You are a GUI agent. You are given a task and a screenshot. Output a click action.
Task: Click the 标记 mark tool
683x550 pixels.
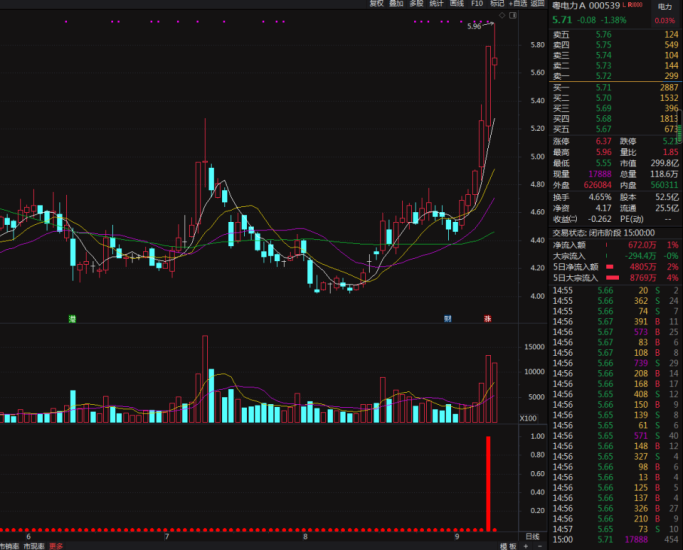pyautogui.click(x=497, y=4)
